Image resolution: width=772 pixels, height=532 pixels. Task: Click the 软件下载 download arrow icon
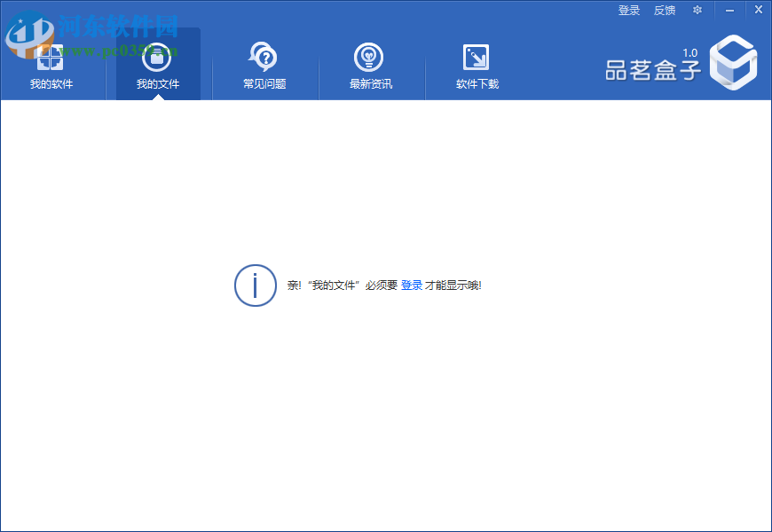click(x=477, y=56)
